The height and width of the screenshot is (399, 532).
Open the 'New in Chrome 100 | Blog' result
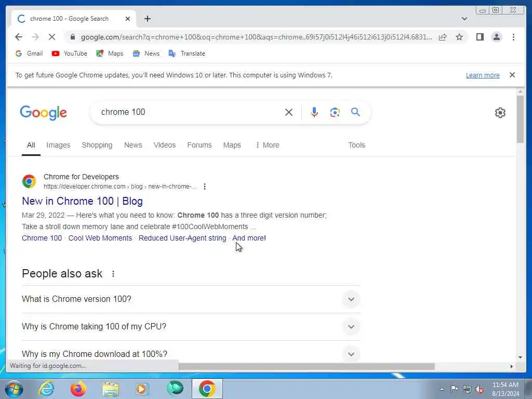[x=82, y=201]
